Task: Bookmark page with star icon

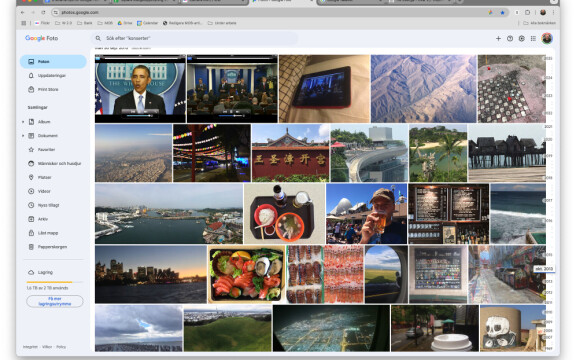Action: [502, 12]
